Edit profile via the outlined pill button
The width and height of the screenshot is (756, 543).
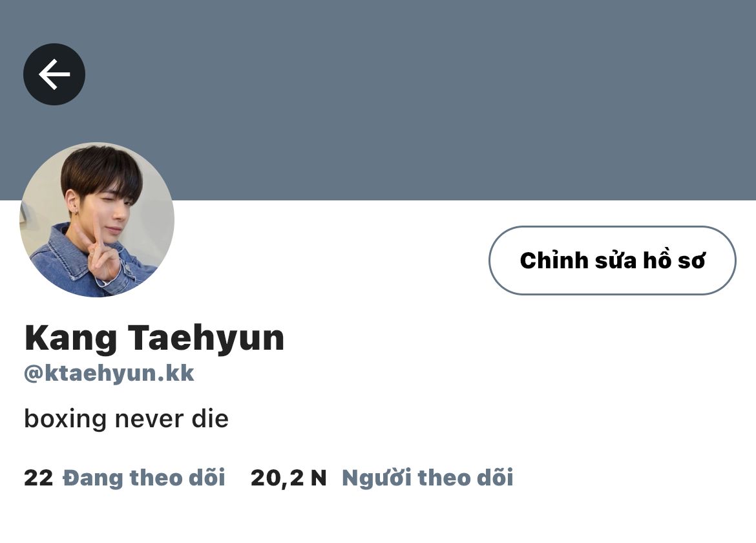613,261
